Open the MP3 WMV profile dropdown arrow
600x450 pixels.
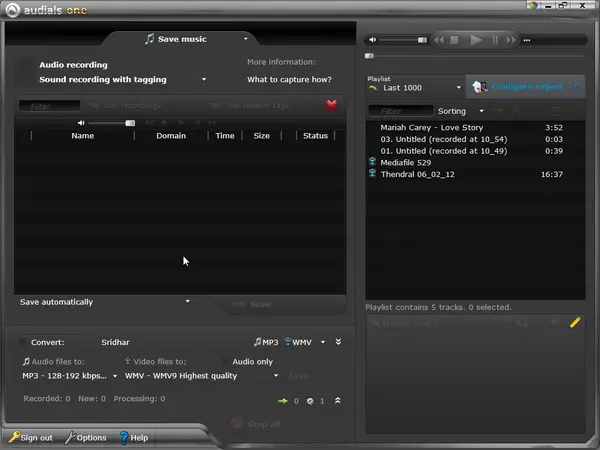323,342
